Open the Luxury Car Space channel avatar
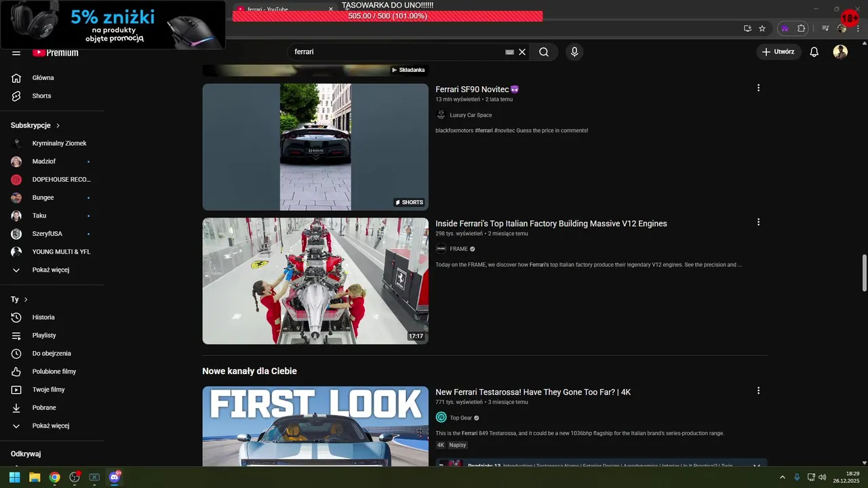Image resolution: width=868 pixels, height=488 pixels. (x=441, y=115)
